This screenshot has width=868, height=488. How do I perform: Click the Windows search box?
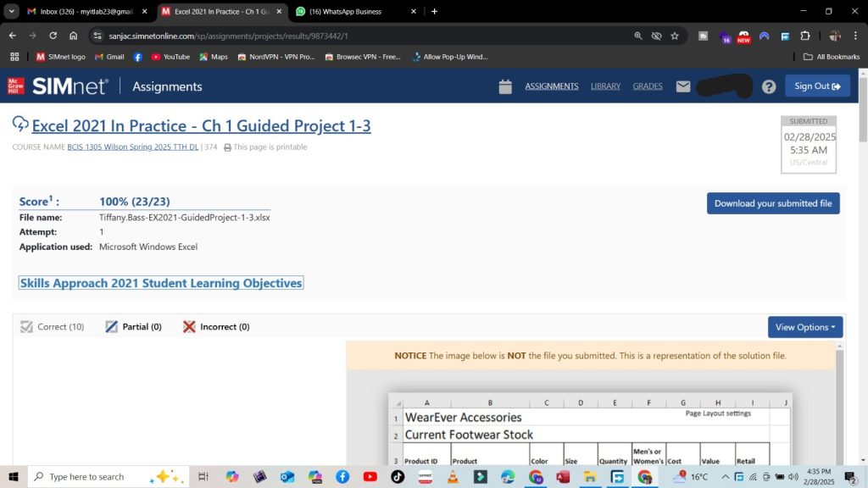(108, 476)
